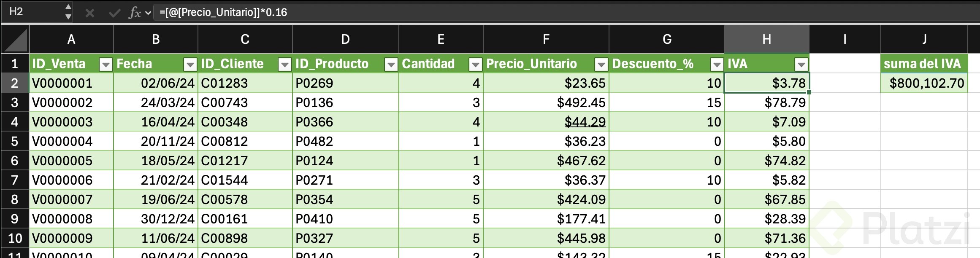Open the Descuento_% filter dropdown
The width and height of the screenshot is (980, 258).
pyautogui.click(x=717, y=64)
